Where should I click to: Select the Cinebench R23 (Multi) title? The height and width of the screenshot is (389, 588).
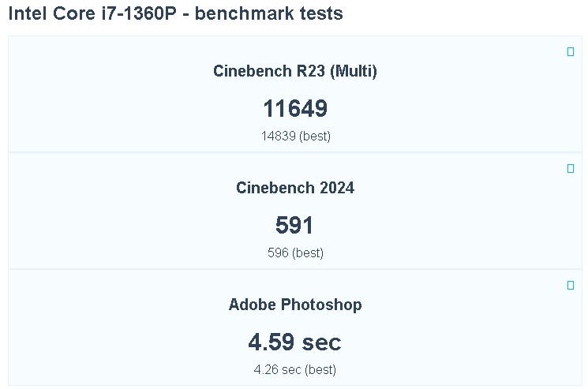295,71
